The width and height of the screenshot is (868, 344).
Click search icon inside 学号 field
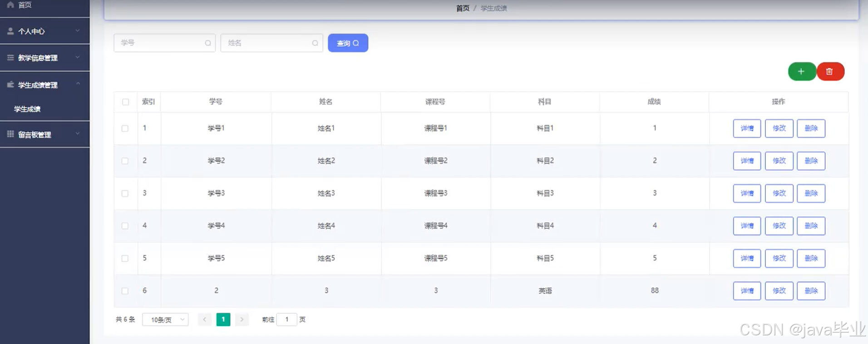coord(208,43)
